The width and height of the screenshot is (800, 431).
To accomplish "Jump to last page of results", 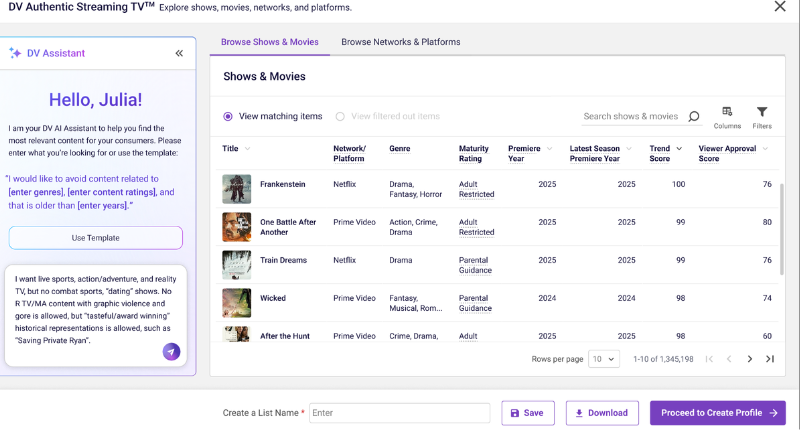I will pos(770,359).
